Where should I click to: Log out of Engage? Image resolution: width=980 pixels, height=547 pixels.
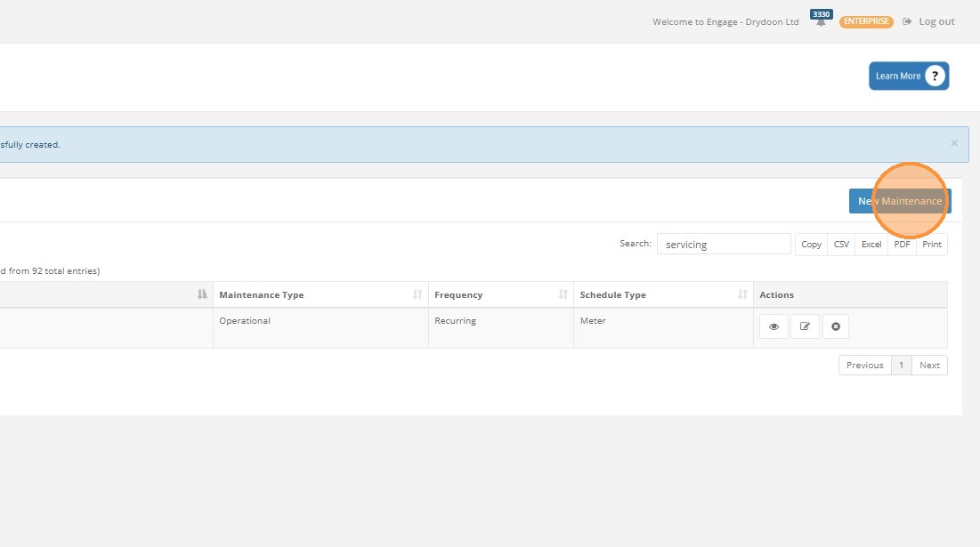point(928,21)
